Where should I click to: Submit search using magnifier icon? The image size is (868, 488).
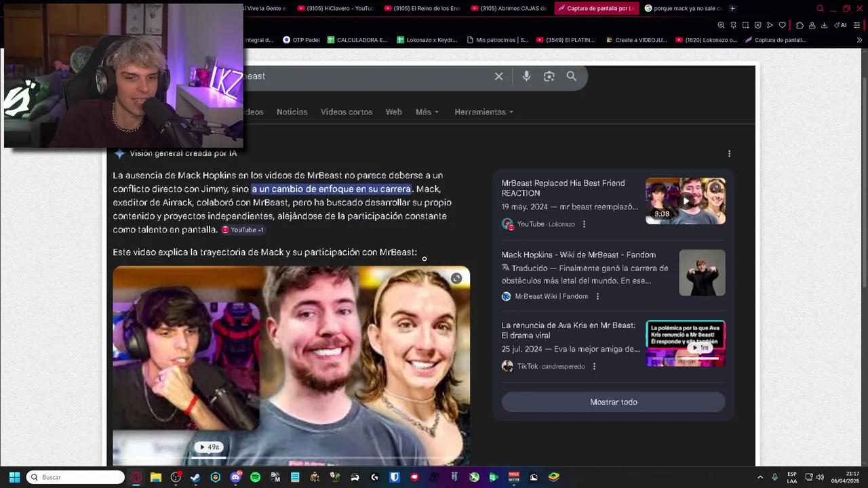(x=572, y=77)
